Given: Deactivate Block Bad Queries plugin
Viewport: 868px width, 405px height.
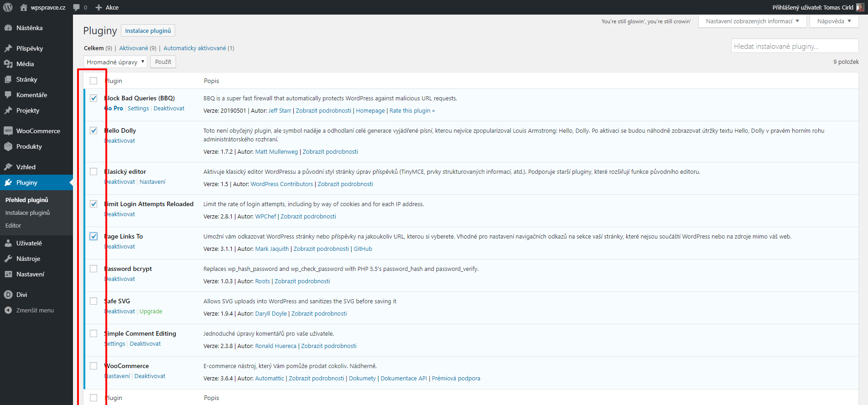Looking at the screenshot, I should coord(169,109).
